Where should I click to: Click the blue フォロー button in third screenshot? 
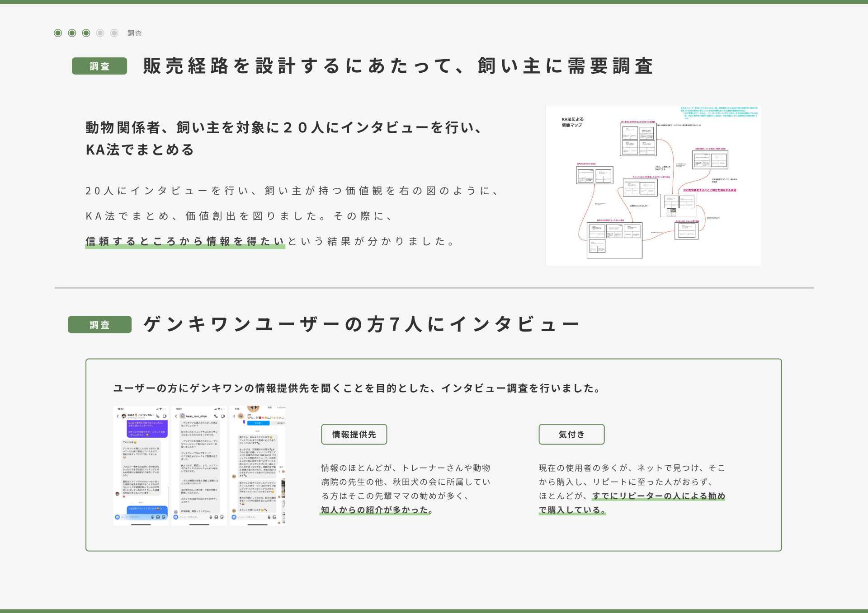[258, 423]
